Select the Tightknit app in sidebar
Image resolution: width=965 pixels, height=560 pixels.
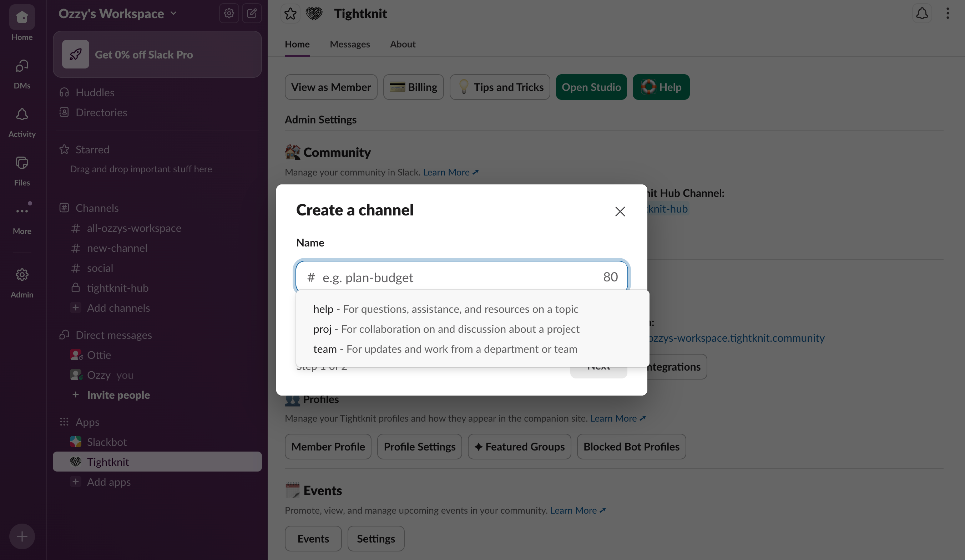pyautogui.click(x=157, y=462)
